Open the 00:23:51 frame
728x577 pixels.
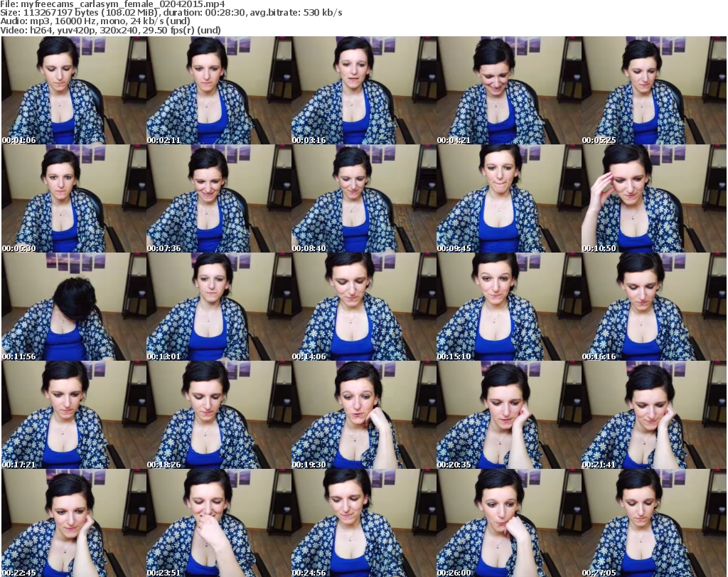[x=219, y=523]
